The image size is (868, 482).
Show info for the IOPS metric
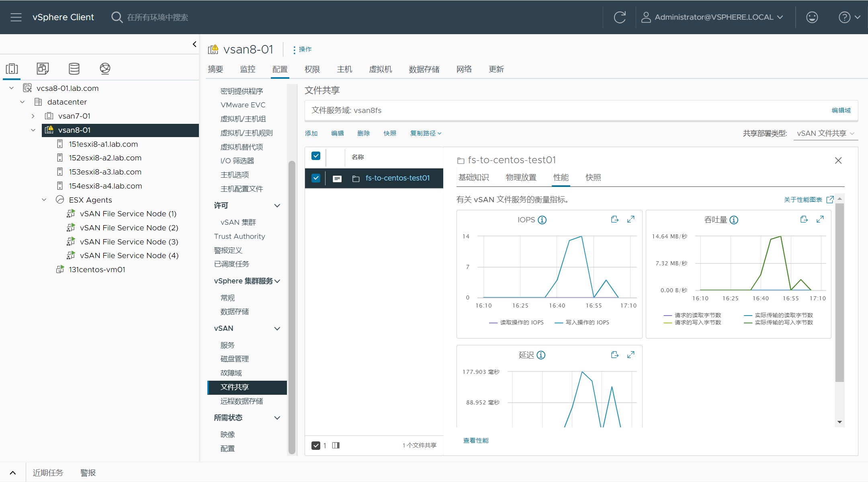542,220
